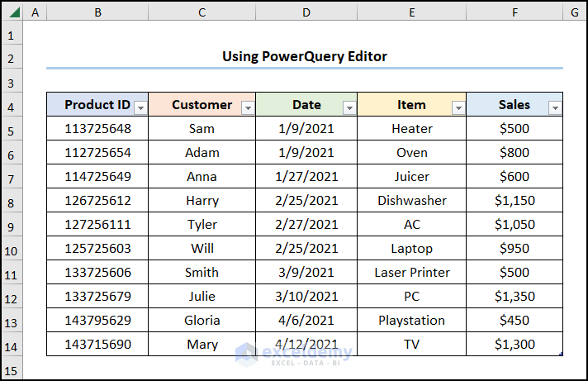Expand the Date column filter arrow
588x381 pixels.
pyautogui.click(x=349, y=107)
